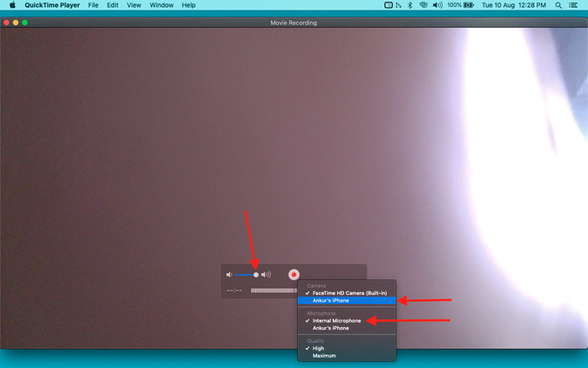Viewport: 588px width, 368px height.
Task: Open the View menu
Action: (x=134, y=5)
